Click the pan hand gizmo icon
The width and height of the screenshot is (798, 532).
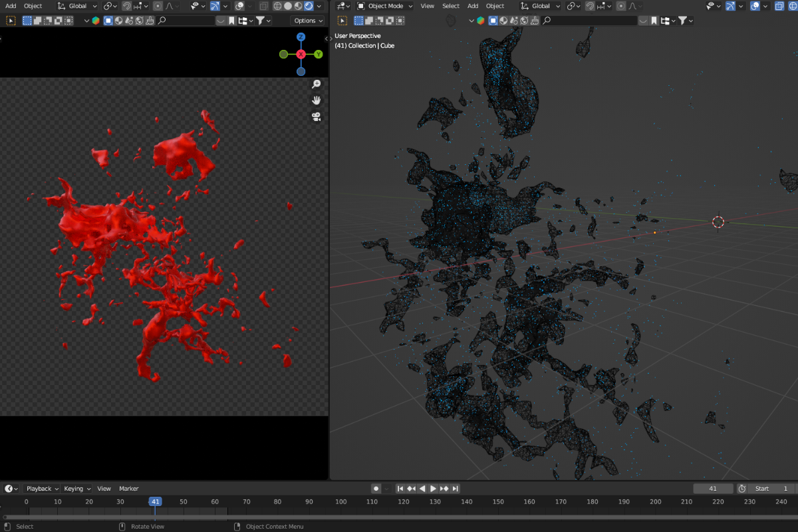pos(317,100)
